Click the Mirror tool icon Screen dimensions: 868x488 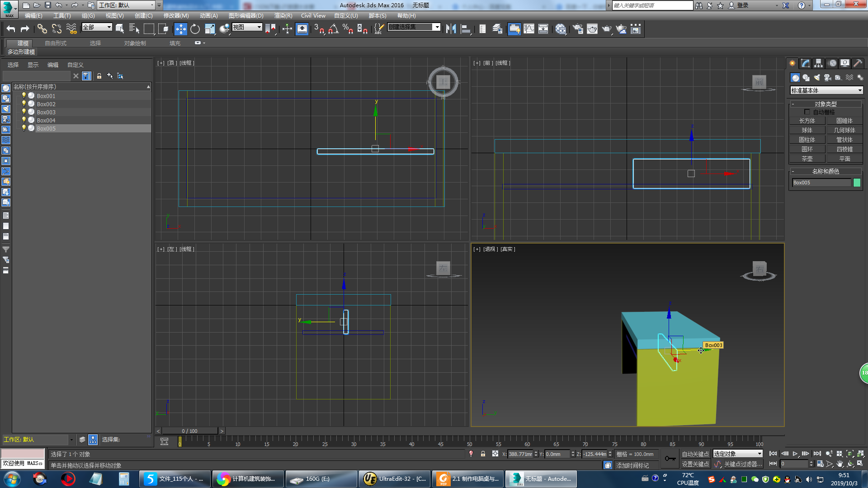[x=451, y=29]
